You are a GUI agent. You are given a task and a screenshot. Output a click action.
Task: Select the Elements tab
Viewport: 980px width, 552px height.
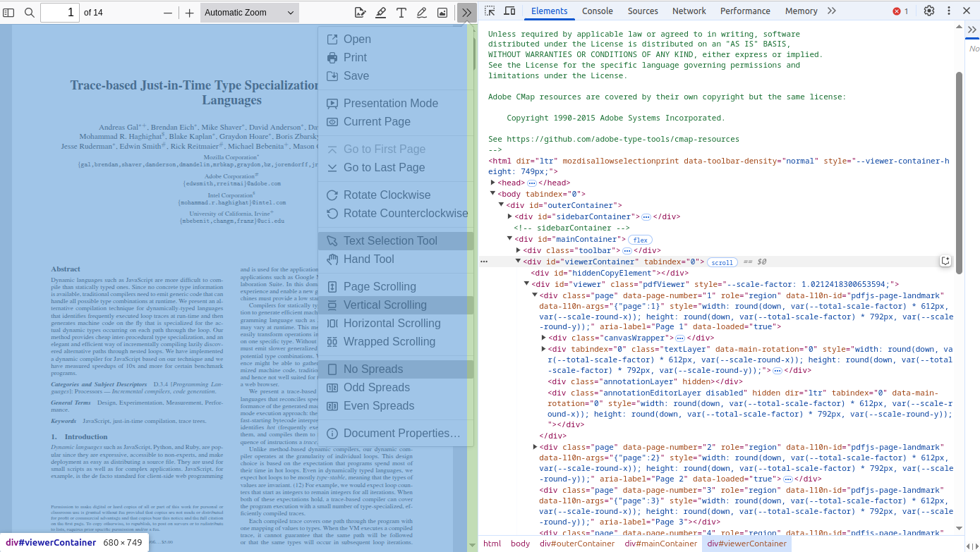coord(550,11)
